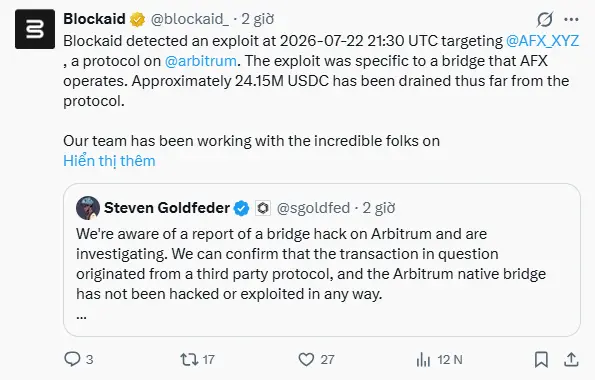Open the @arbitrum mention link
595x380 pixels.
[200, 61]
